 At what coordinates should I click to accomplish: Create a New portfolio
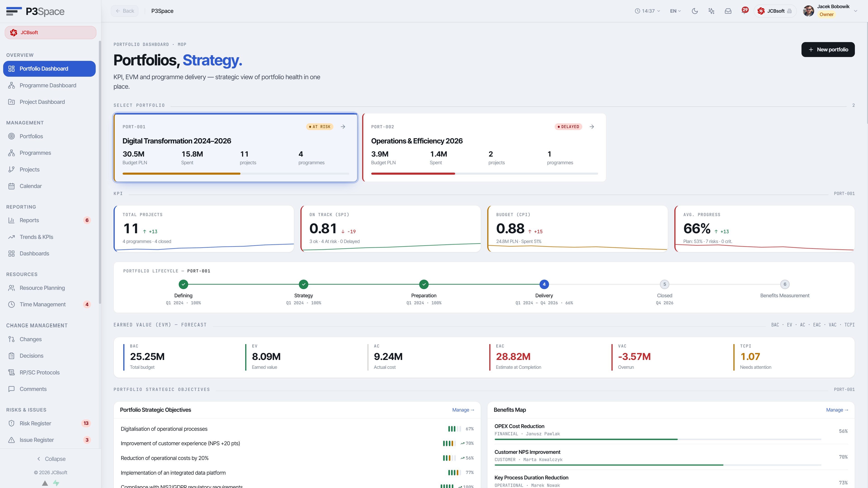click(x=828, y=50)
